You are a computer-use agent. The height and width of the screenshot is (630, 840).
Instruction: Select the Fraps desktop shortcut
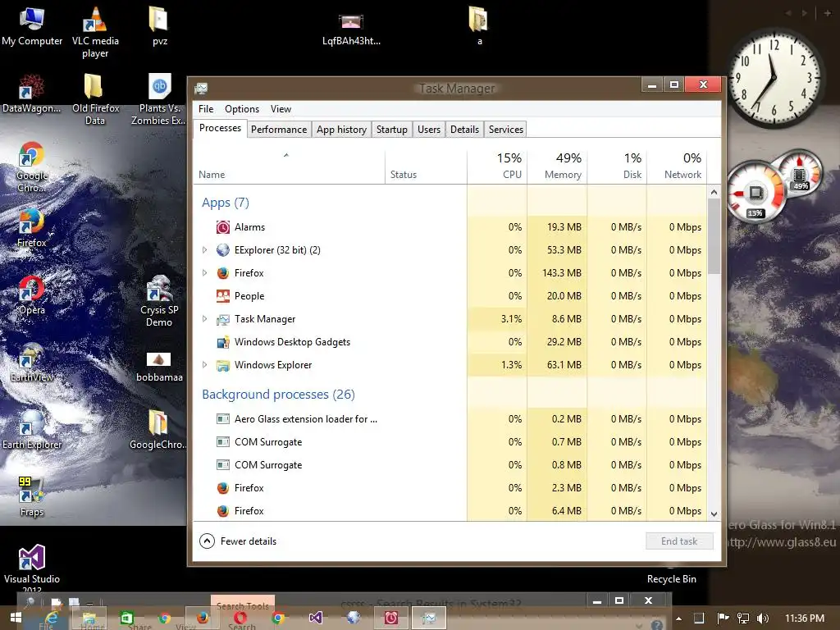tap(32, 497)
